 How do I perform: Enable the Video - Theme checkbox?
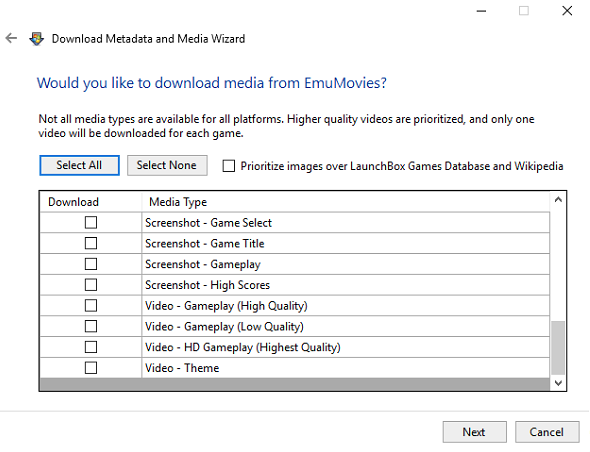coord(91,367)
